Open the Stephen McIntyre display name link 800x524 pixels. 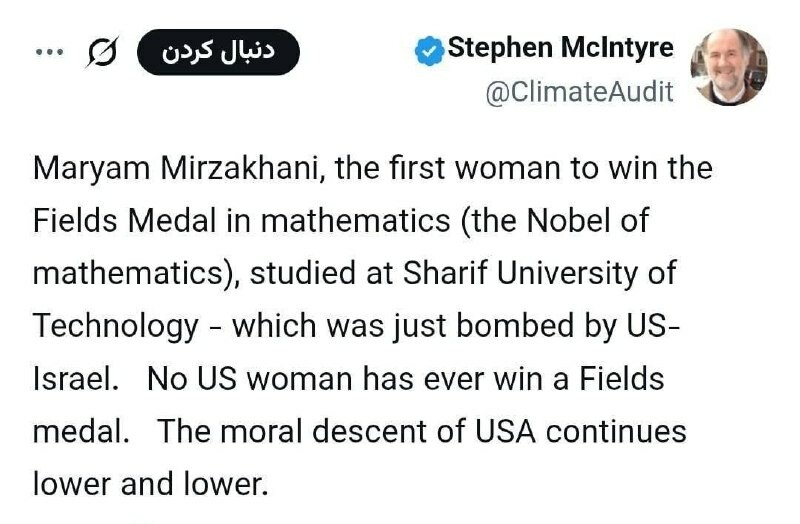[560, 48]
